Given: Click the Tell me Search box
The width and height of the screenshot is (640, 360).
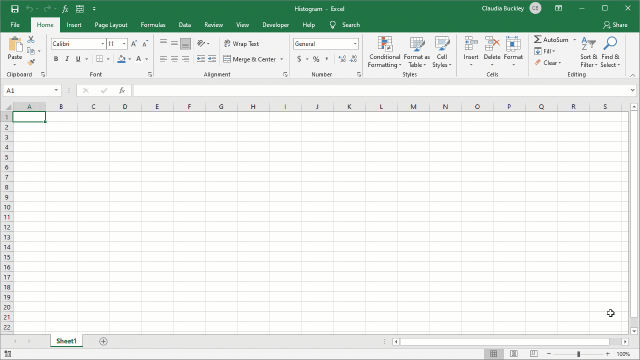Looking at the screenshot, I should (345, 25).
